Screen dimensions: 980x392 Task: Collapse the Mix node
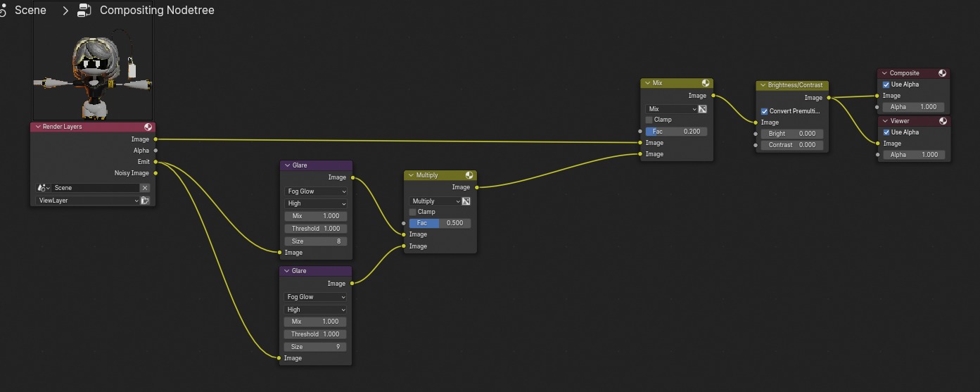click(648, 83)
